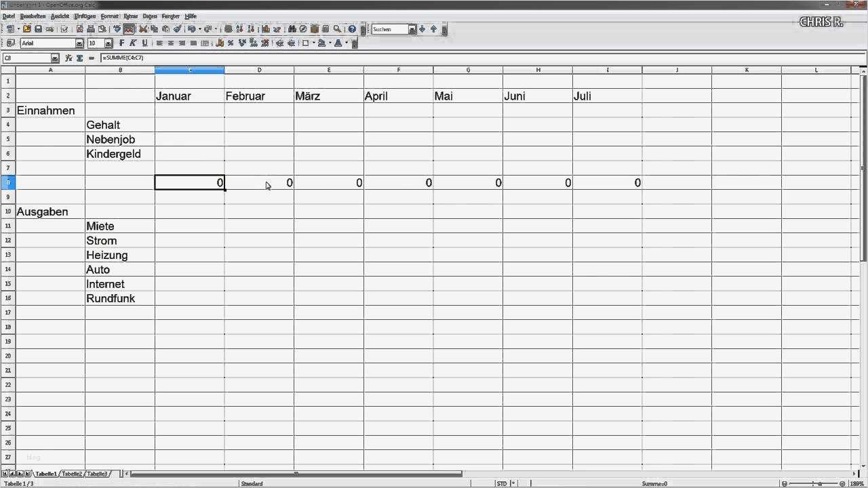Sort selected data in ascending order
868x488 pixels.
[240, 29]
